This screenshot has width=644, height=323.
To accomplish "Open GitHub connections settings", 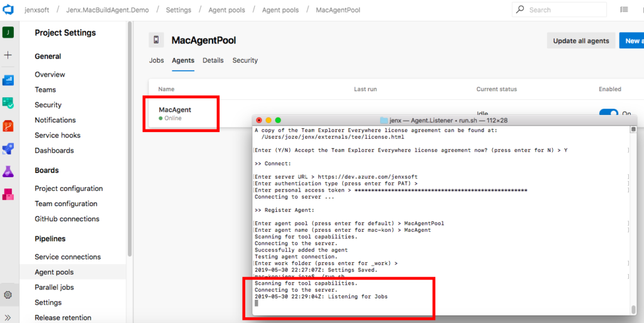I will coord(67,219).
